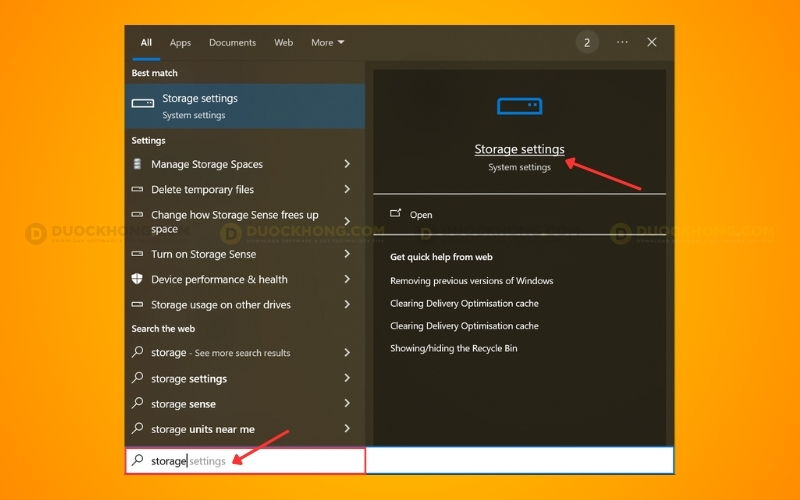Click the Manage Storage Spaces icon
Image resolution: width=800 pixels, height=500 pixels.
[x=137, y=164]
